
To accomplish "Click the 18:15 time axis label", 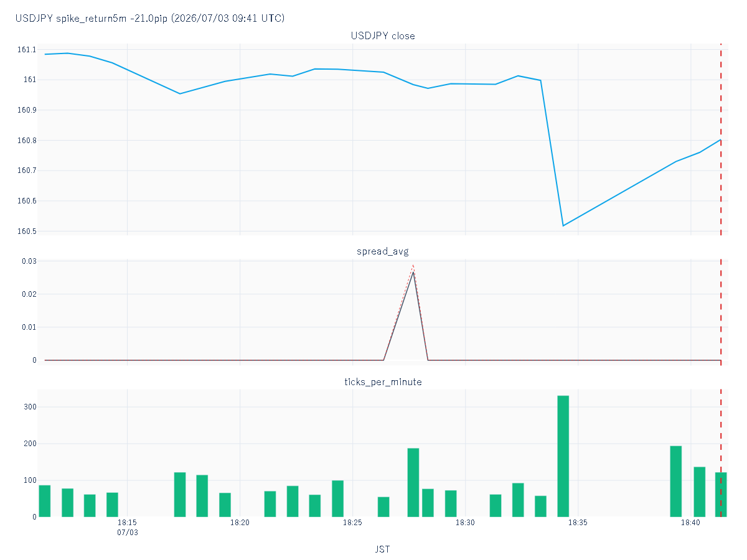I will (x=127, y=523).
